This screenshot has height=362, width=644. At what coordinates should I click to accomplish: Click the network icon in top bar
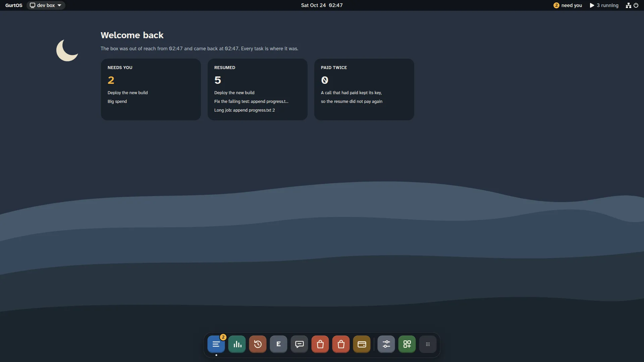pyautogui.click(x=629, y=5)
